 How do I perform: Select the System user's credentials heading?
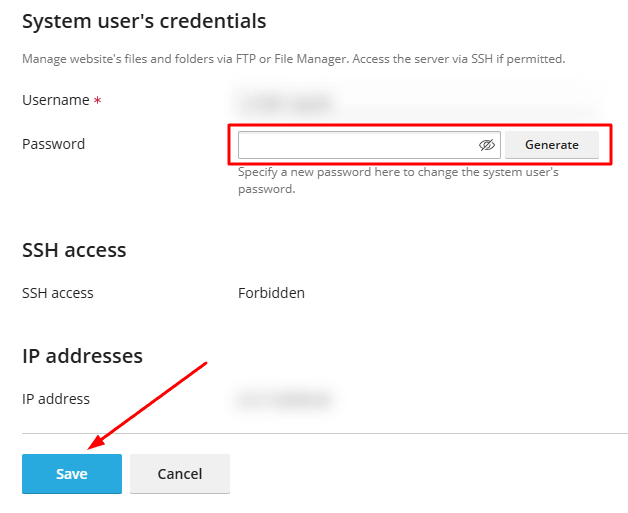tap(144, 21)
